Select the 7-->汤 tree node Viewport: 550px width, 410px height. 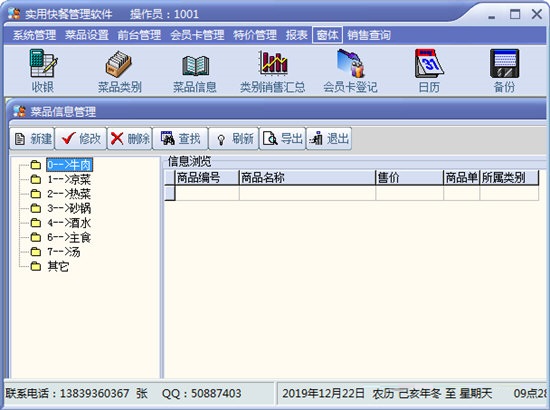(x=64, y=252)
